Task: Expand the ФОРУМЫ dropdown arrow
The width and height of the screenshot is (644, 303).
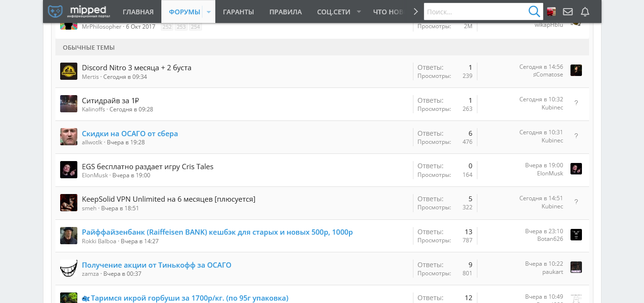Action: [x=209, y=12]
